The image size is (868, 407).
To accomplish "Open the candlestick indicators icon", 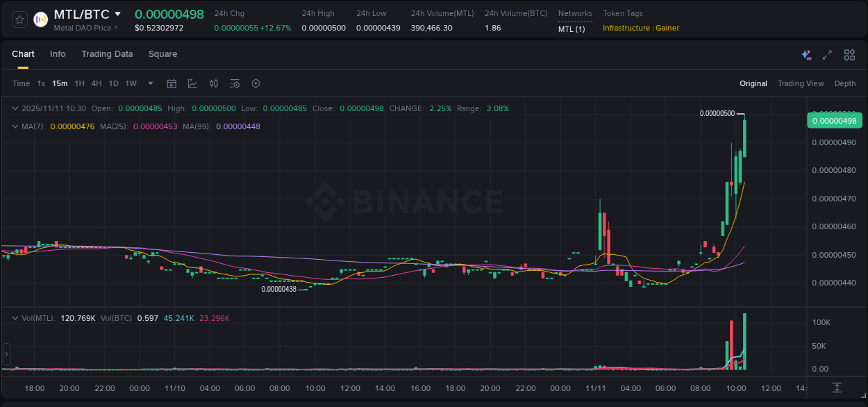I will (x=213, y=83).
